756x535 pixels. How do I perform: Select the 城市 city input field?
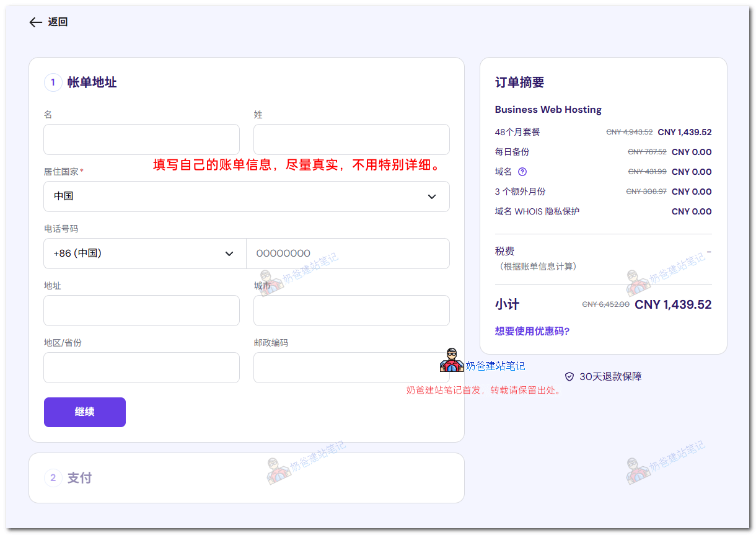point(351,311)
